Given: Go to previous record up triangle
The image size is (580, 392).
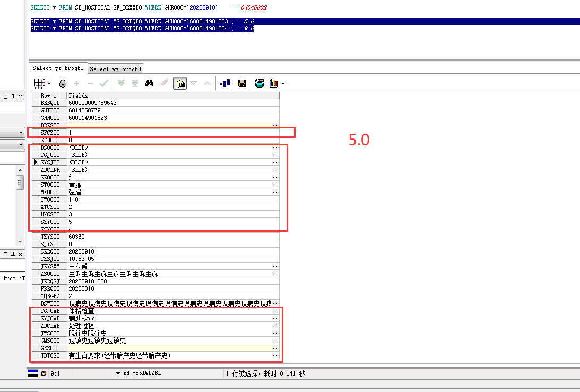Looking at the screenshot, I should [x=207, y=84].
